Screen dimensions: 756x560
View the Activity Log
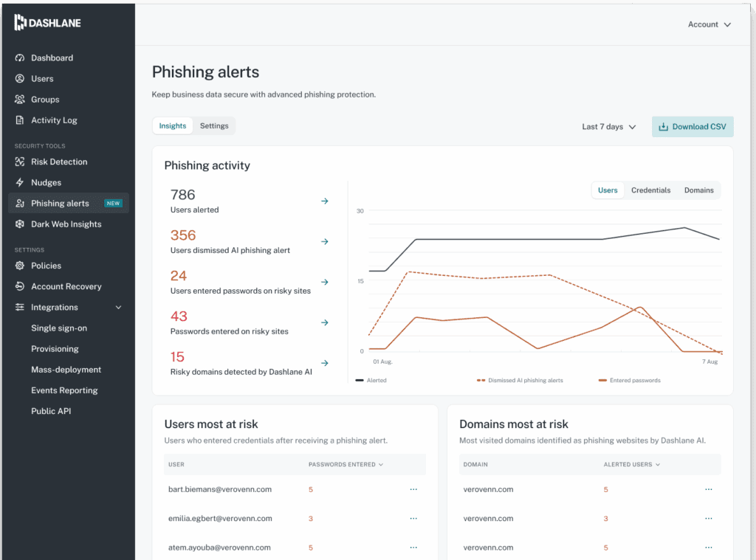[54, 120]
